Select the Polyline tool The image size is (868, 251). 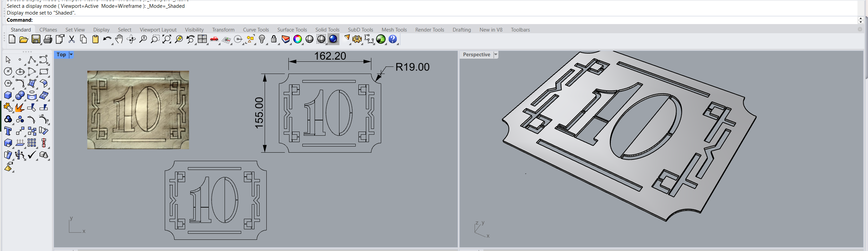32,60
